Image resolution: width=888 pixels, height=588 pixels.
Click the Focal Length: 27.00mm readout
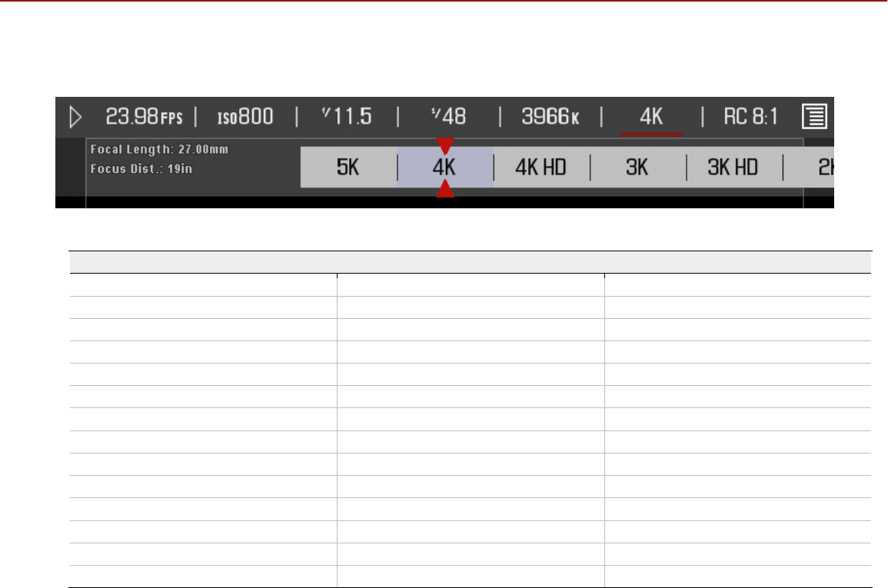click(x=159, y=149)
